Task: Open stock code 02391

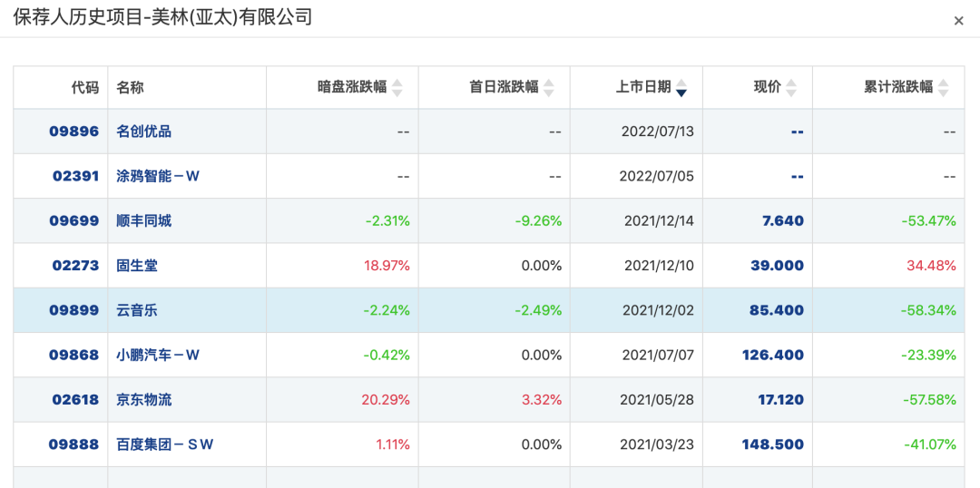Action: [75, 176]
